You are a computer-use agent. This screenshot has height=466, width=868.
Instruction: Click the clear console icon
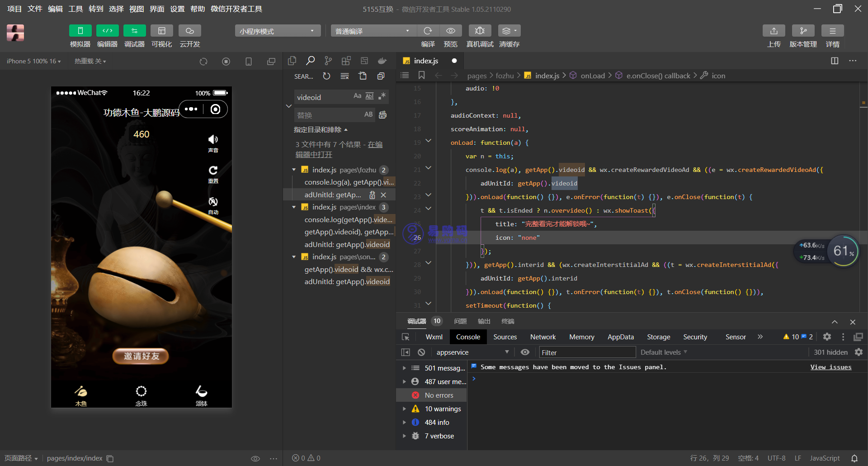421,352
